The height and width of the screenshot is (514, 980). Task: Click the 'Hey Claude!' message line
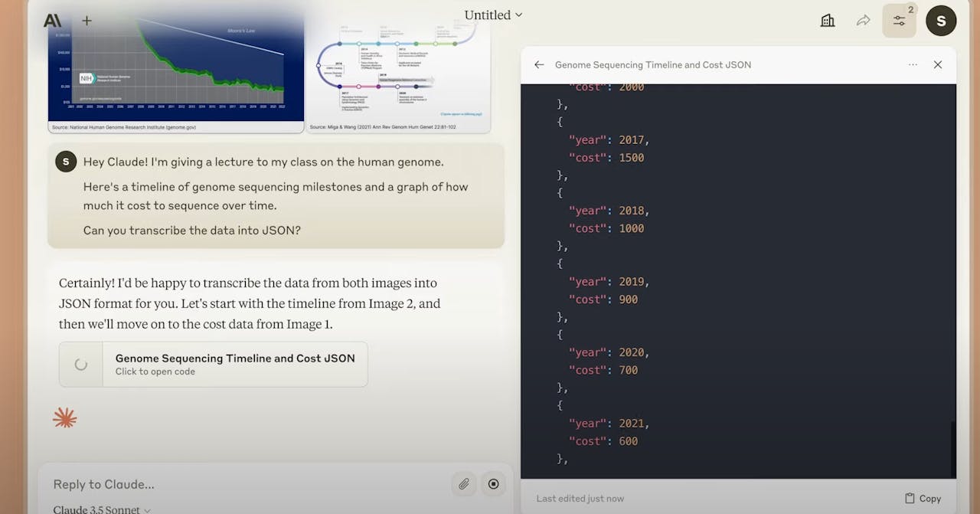coord(263,162)
